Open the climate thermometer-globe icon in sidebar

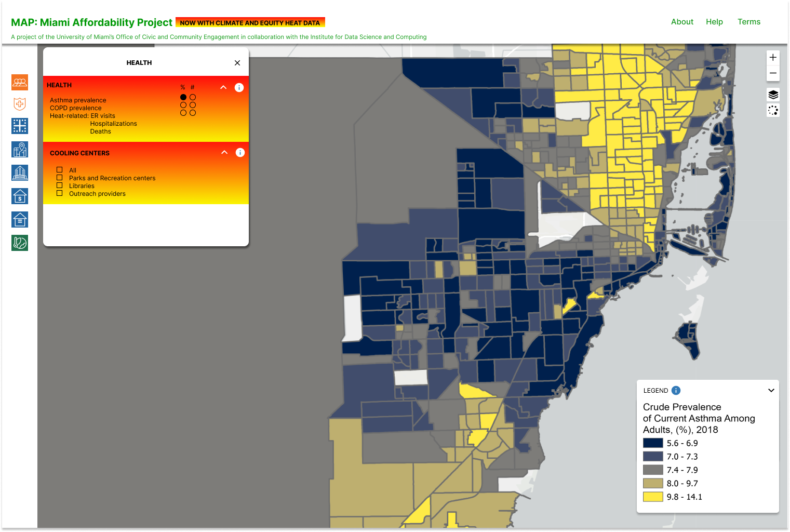pos(20,243)
